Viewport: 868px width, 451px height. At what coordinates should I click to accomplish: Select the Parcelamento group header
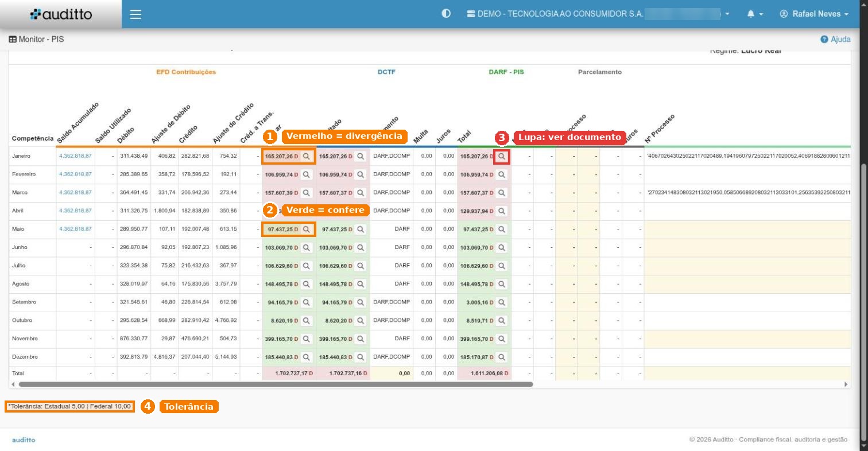[600, 72]
